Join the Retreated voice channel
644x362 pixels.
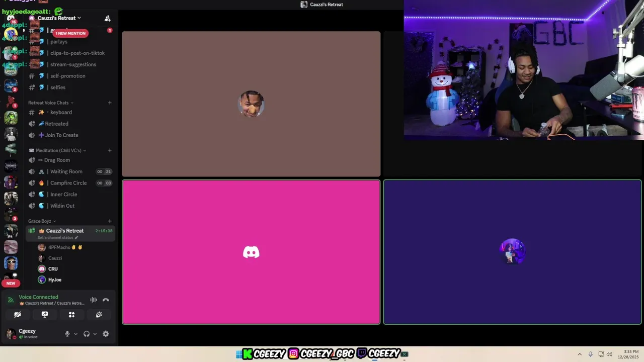(70, 124)
